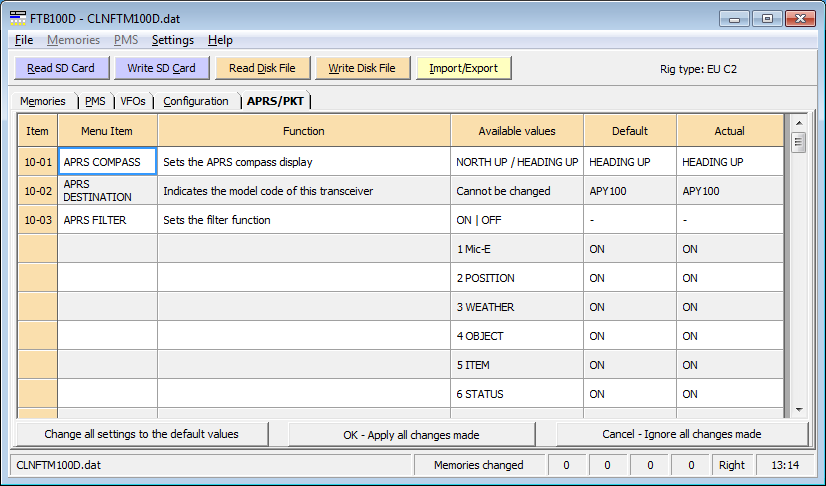Screen dimensions: 826x486
Task: Apply all changes with OK button
Action: [x=411, y=434]
